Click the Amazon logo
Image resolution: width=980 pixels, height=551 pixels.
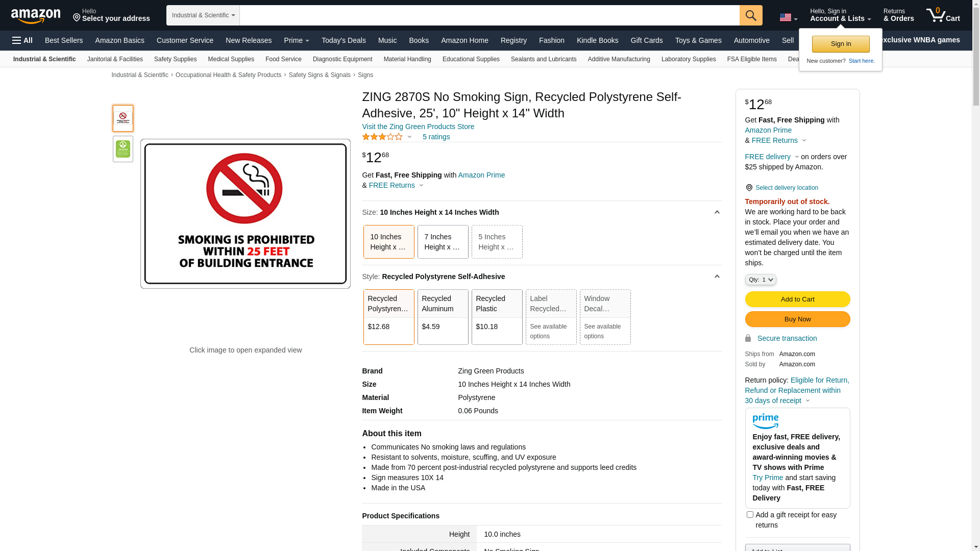click(x=36, y=16)
